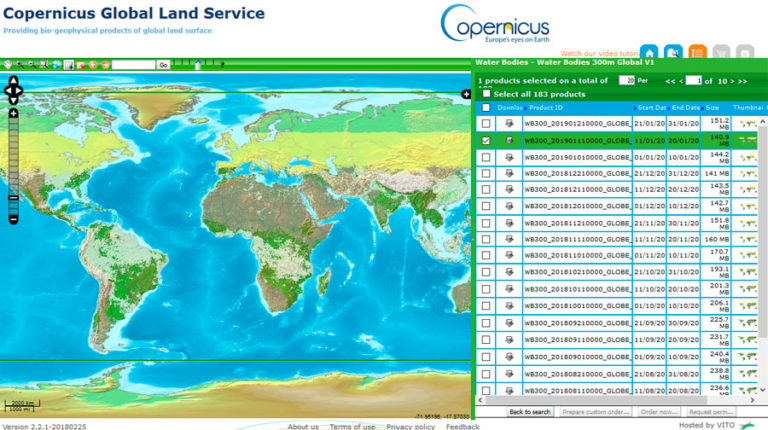Click the horizontal scrollbar right arrow
The image size is (768, 430).
[x=753, y=400]
